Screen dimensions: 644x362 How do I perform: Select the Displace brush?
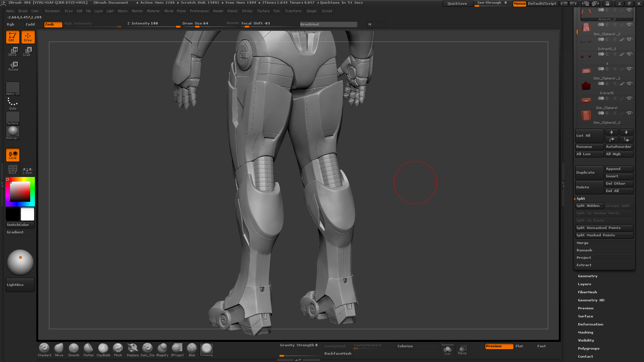133,350
